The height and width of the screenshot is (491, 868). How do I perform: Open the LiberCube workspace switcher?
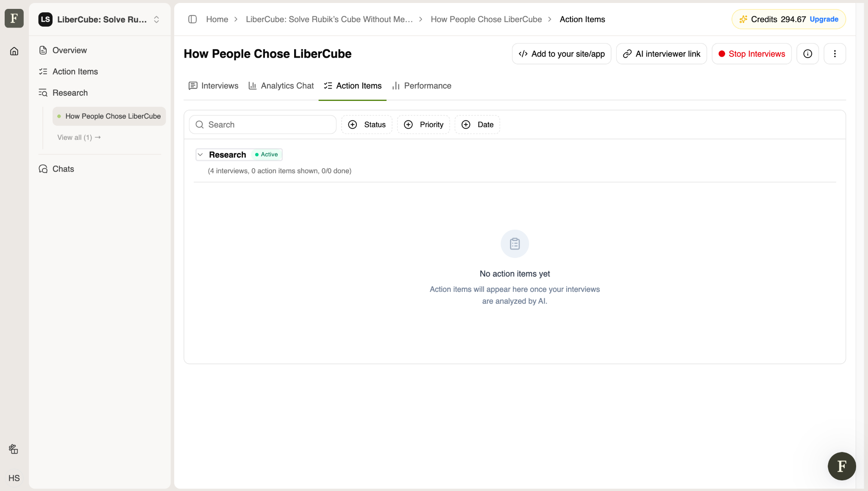[x=100, y=19]
